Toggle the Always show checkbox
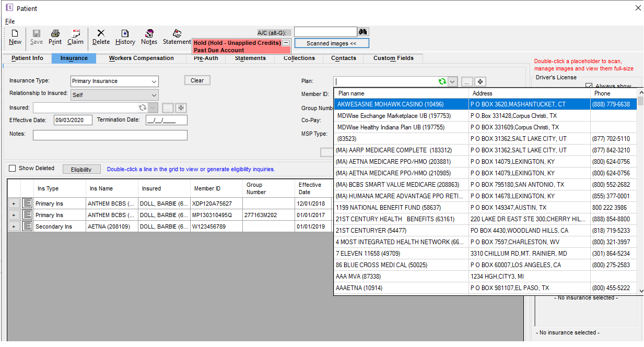The image size is (644, 347). 589,86
